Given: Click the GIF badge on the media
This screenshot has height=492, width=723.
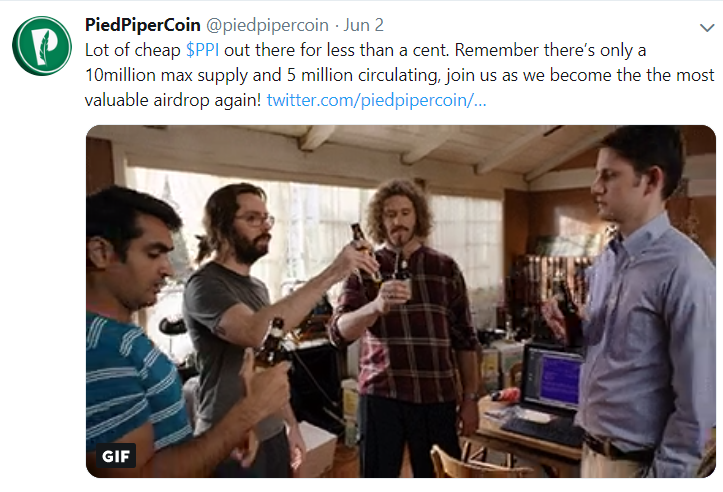Looking at the screenshot, I should (116, 456).
